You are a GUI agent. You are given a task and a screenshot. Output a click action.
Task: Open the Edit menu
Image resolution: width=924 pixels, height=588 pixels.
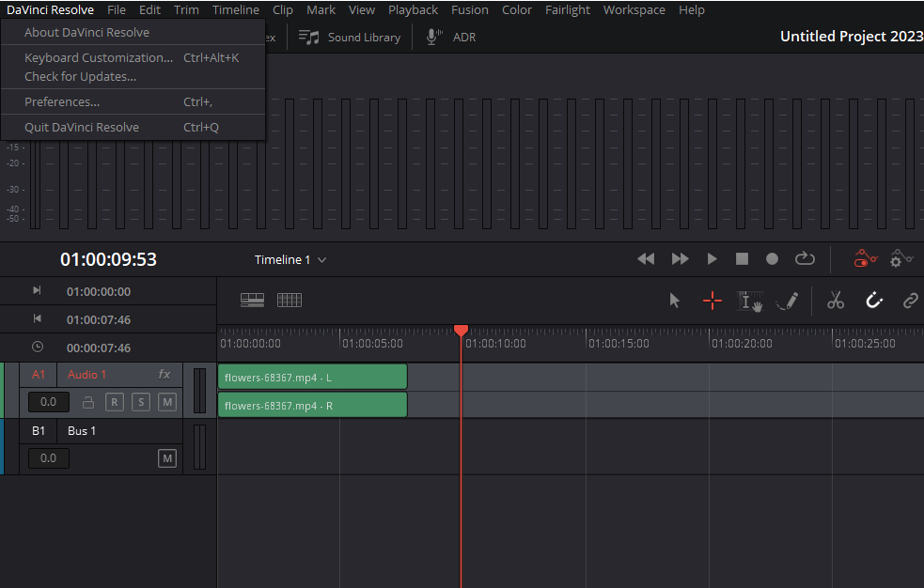point(149,10)
